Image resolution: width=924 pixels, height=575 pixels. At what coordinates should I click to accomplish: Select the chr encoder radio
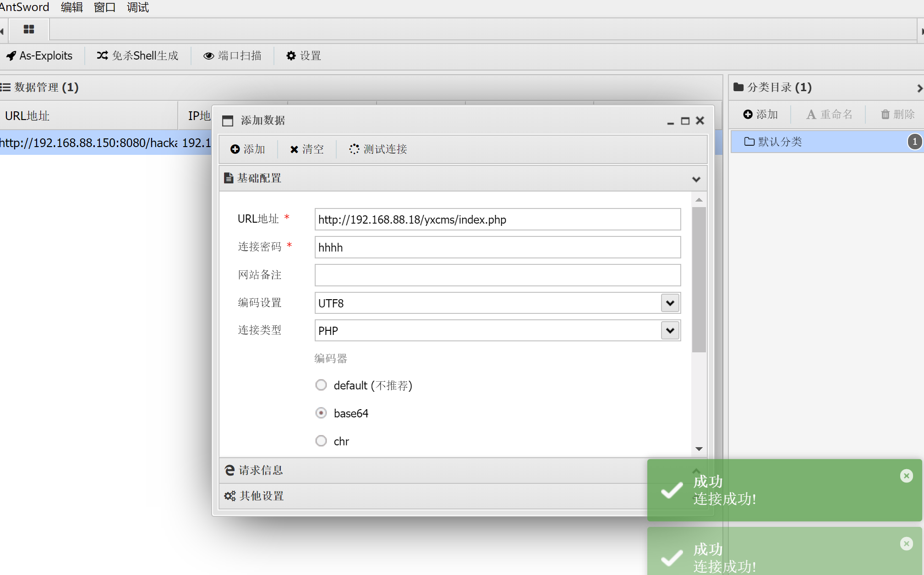point(321,441)
